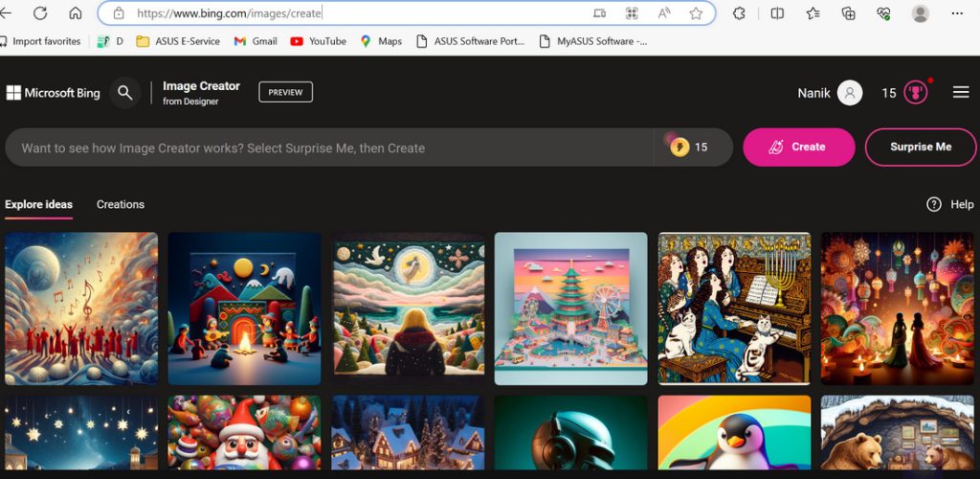
Task: Open the women and cats at piano thumbnail
Action: [x=734, y=308]
